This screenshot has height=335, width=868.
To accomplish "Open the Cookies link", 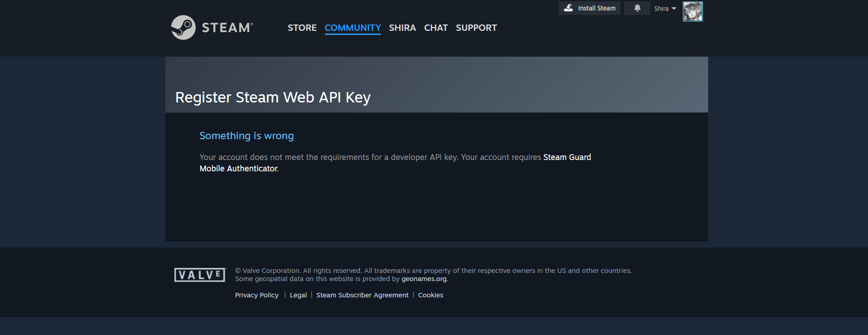I will 430,295.
